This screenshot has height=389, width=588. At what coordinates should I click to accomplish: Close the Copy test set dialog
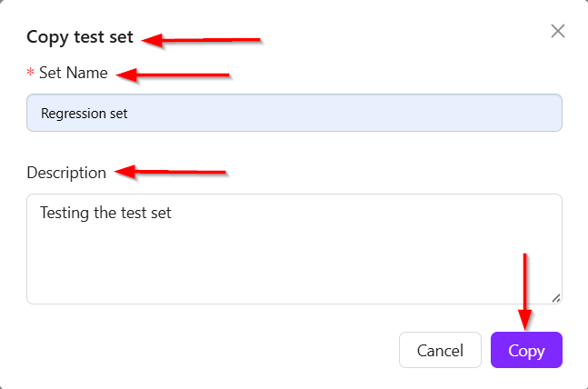(558, 31)
